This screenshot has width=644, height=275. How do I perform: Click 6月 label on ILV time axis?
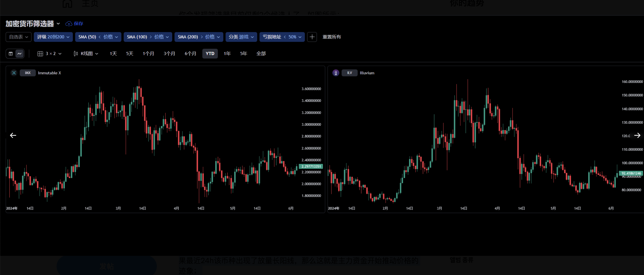coord(611,208)
